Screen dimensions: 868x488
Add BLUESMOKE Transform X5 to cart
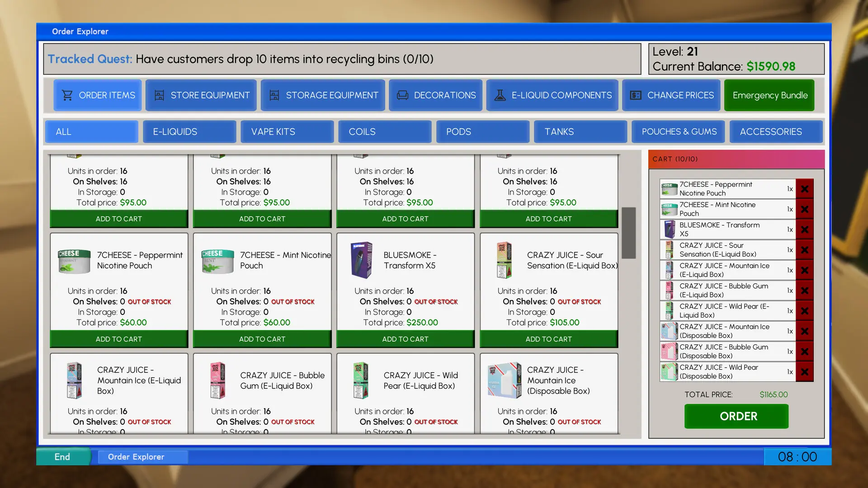pyautogui.click(x=406, y=339)
